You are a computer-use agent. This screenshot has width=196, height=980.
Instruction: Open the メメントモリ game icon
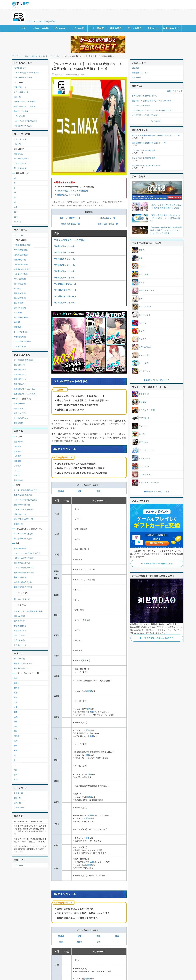click(135, 355)
